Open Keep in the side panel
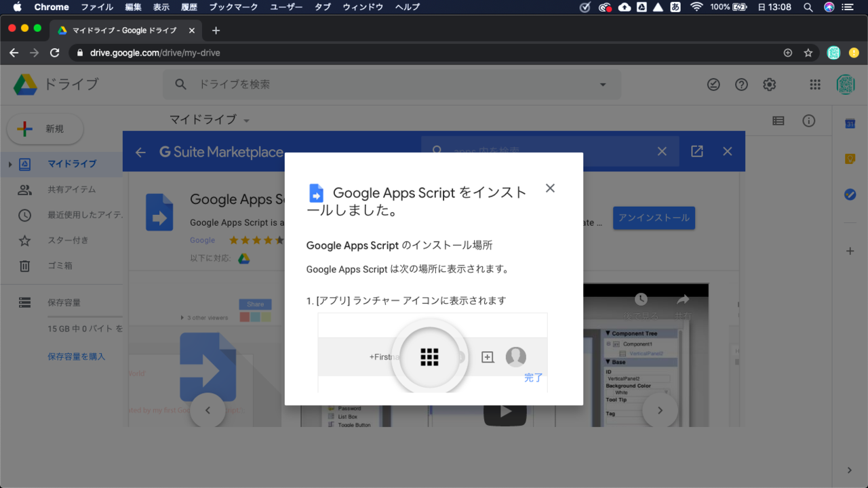 (850, 159)
